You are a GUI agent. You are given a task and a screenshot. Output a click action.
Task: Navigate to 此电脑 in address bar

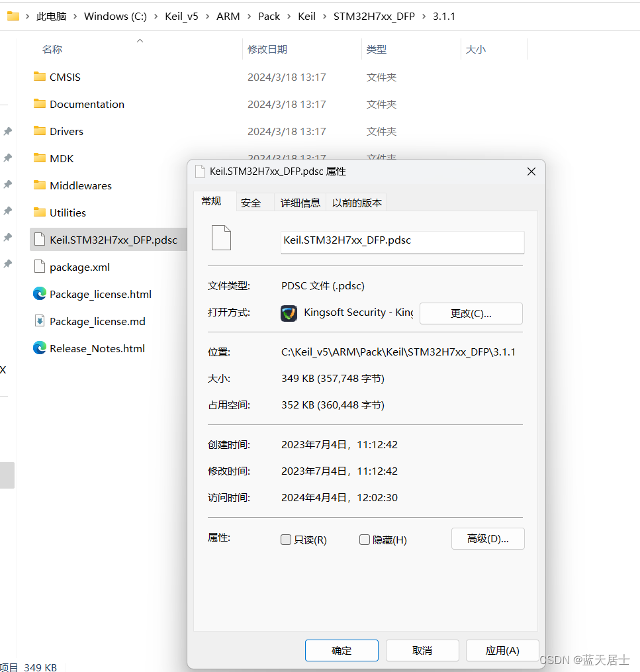point(52,17)
